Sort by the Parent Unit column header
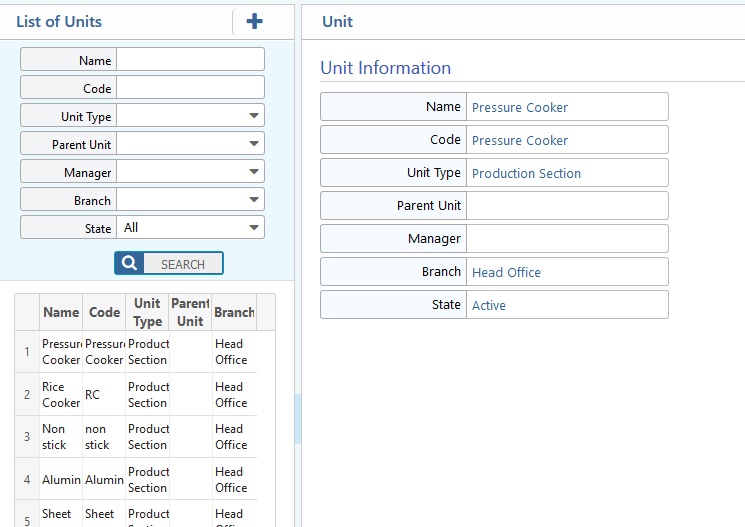Image resolution: width=745 pixels, height=527 pixels. (x=190, y=312)
